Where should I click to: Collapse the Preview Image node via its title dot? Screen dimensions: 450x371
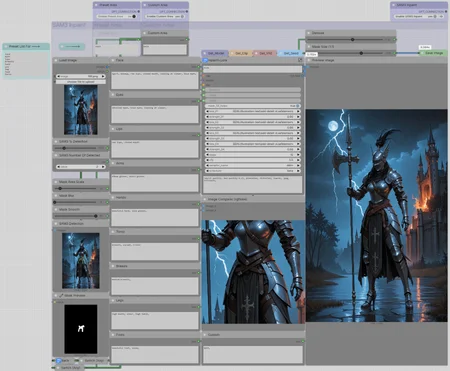[x=309, y=60]
